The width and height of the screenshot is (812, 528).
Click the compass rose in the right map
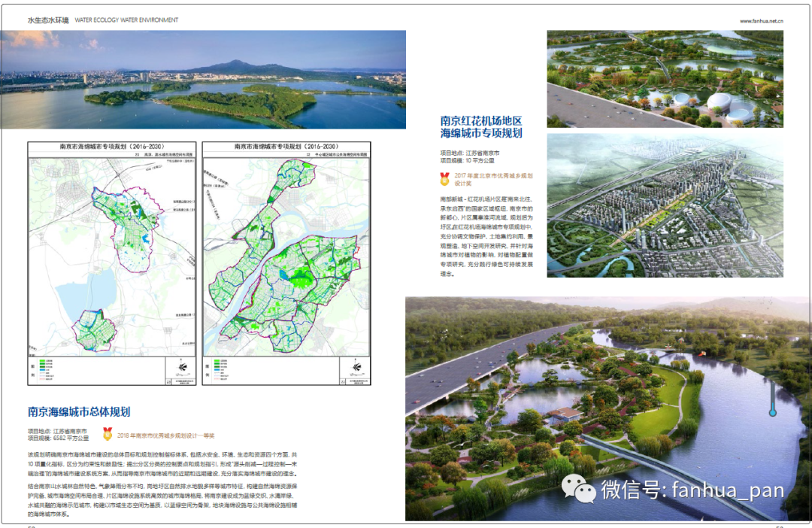click(x=356, y=367)
